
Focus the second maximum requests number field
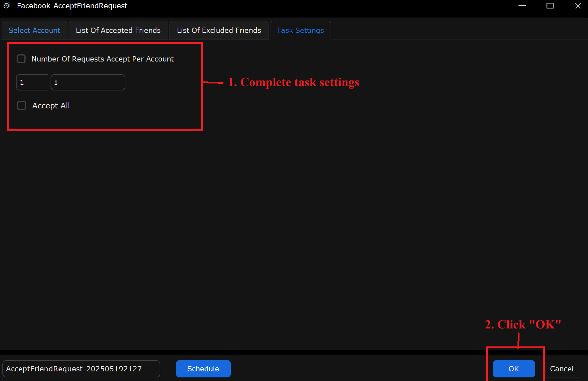pyautogui.click(x=88, y=82)
